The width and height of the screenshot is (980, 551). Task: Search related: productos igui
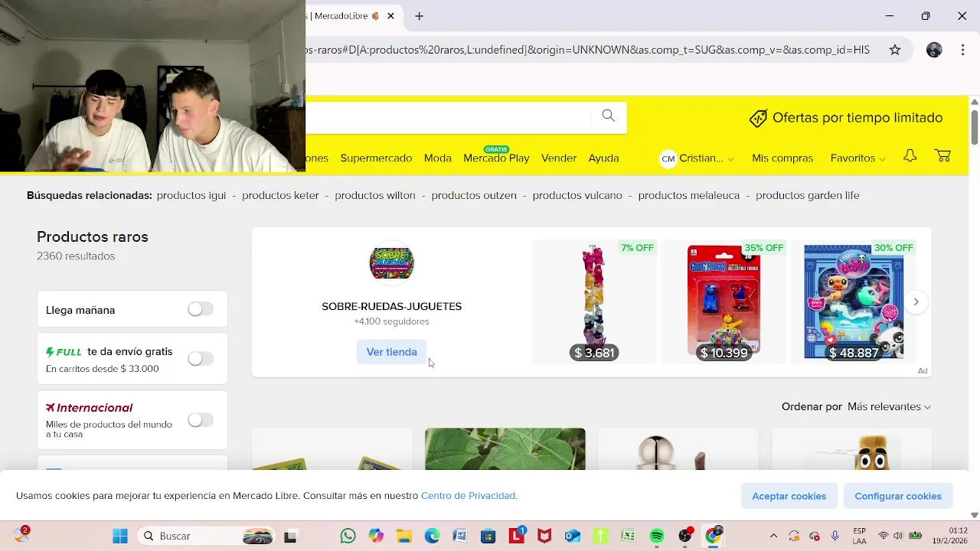191,196
